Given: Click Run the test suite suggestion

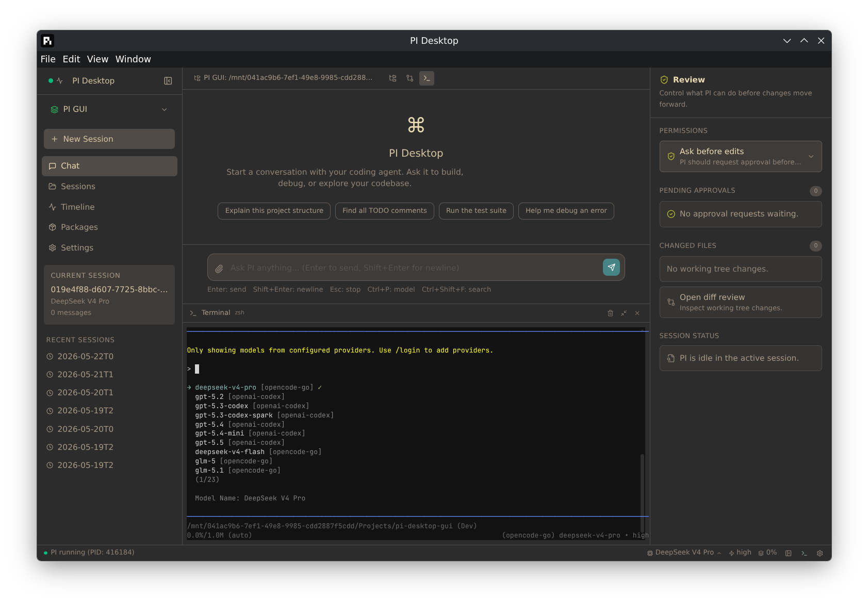Looking at the screenshot, I should 476,211.
